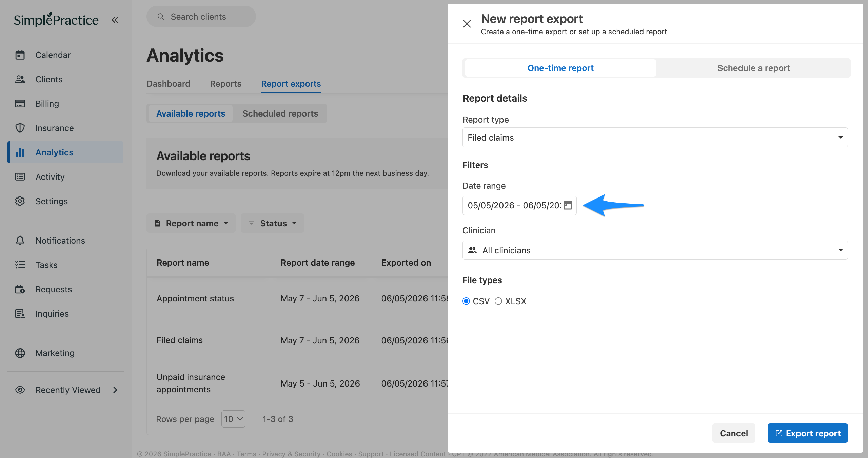Click the Appointment status report row
The image size is (868, 458).
297,298
